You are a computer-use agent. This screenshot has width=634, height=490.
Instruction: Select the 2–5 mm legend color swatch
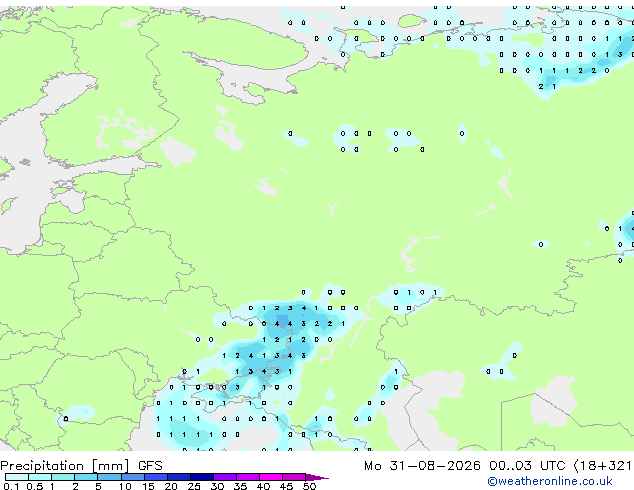(x=86, y=477)
